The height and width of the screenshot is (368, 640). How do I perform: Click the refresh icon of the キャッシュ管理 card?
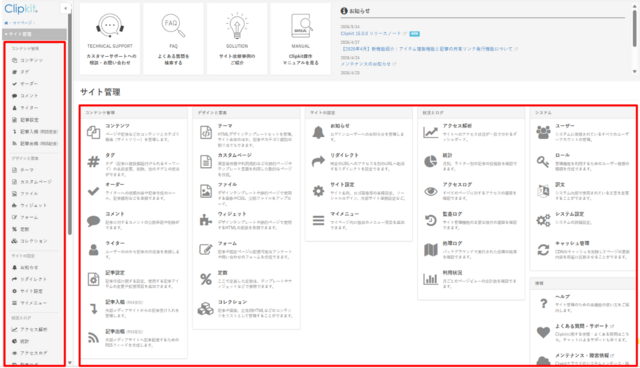[543, 250]
